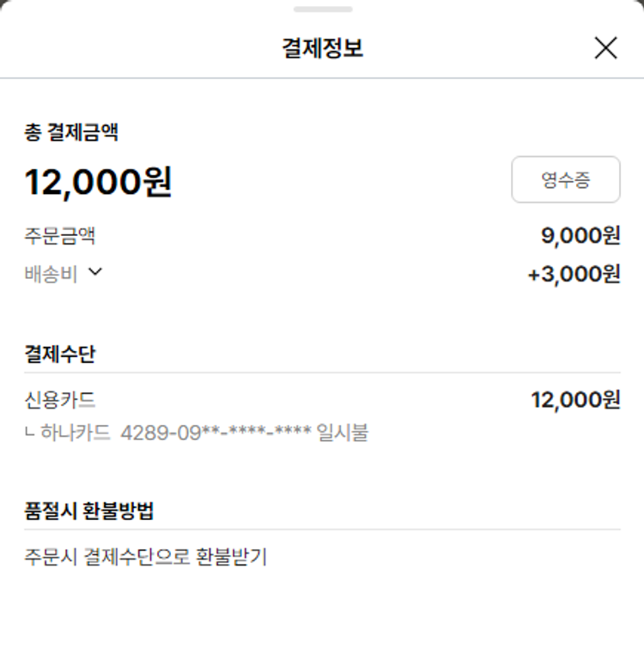Screen dimensions: 644x660
Task: Select the masked card number 4289-09**
Action: (x=216, y=432)
